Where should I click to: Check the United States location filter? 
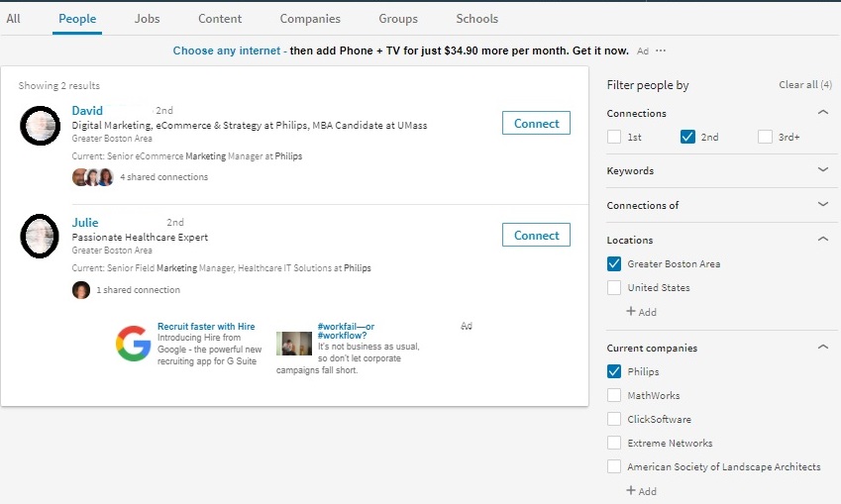tap(614, 287)
